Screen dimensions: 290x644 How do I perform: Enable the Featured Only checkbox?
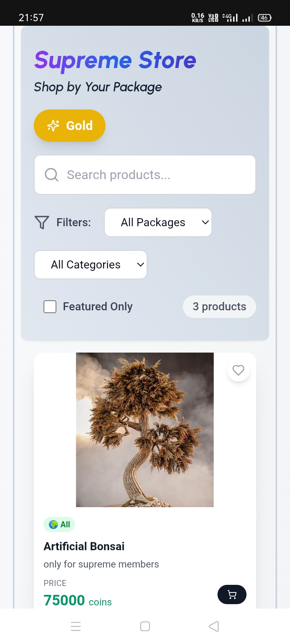pyautogui.click(x=50, y=307)
